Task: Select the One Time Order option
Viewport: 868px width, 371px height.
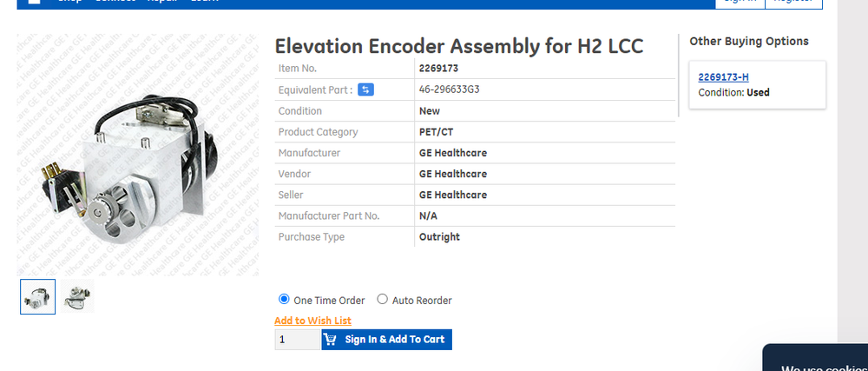Action: 284,300
